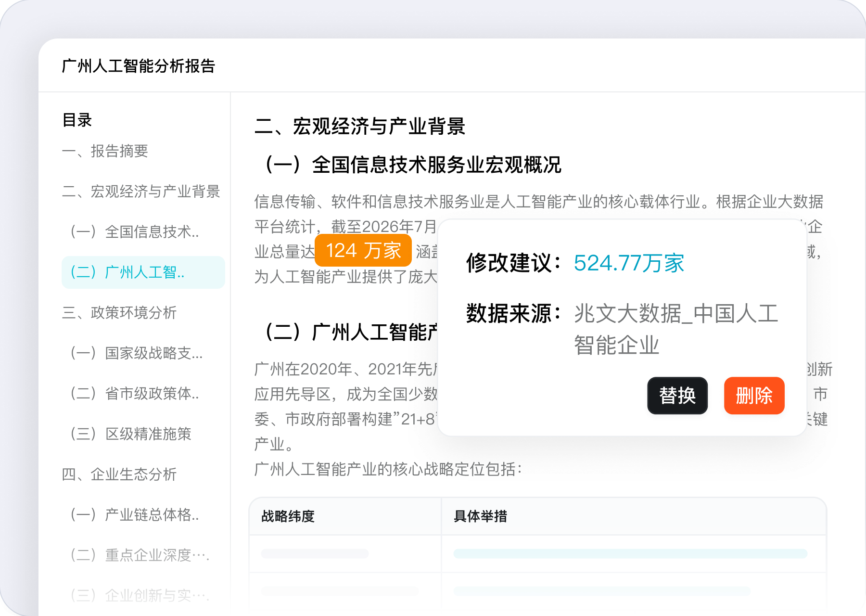Open 三、政策环境分析 in contents
866x616 pixels.
point(119,313)
